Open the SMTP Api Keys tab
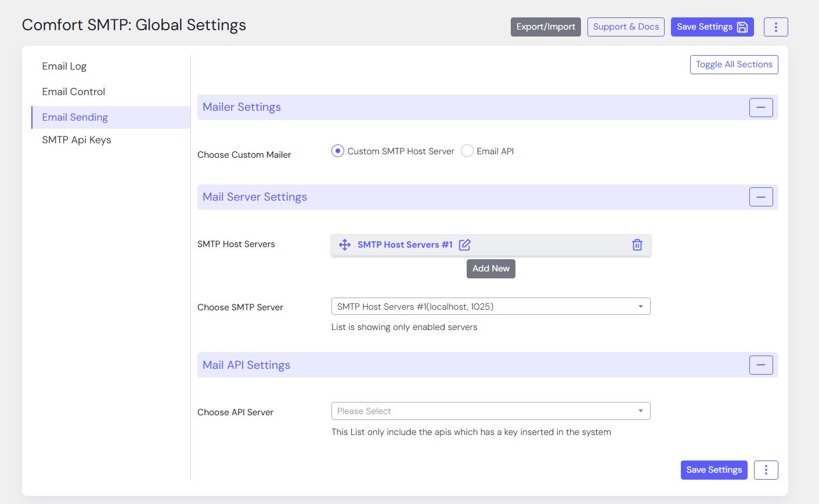The height and width of the screenshot is (504, 819). (x=77, y=140)
